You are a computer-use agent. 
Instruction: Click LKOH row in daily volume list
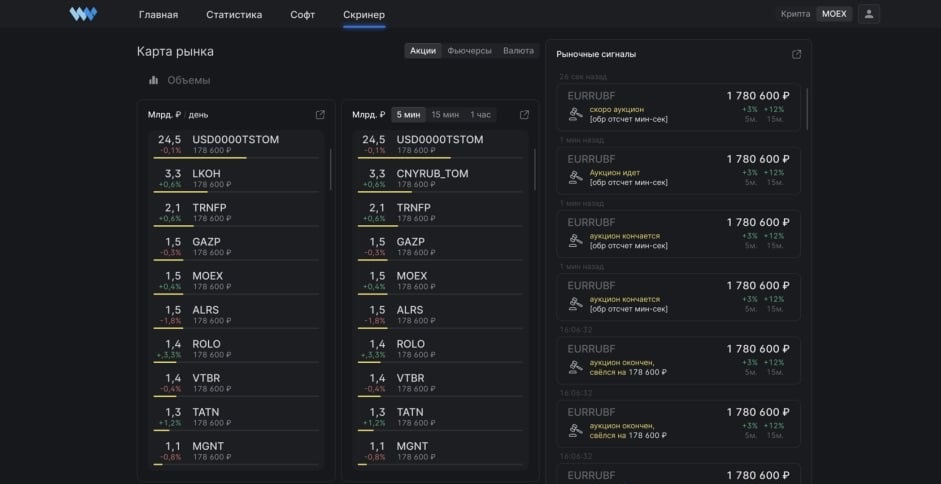coord(238,178)
